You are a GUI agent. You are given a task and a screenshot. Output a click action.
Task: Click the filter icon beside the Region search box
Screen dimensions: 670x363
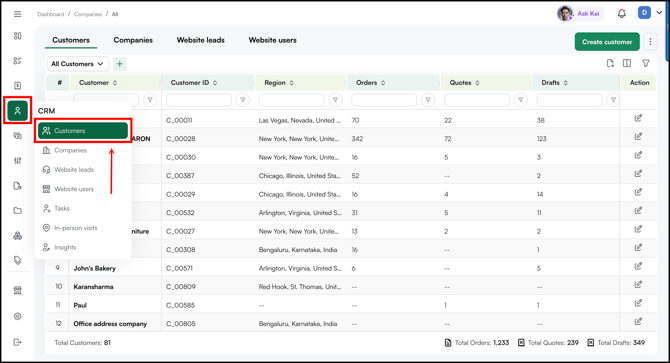coord(335,100)
